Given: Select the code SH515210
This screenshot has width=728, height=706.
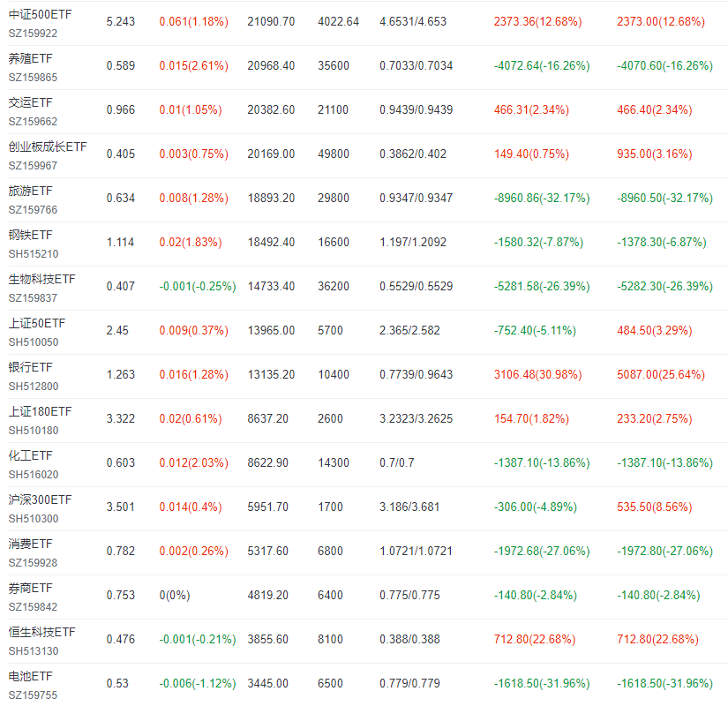Looking at the screenshot, I should 34,254.
